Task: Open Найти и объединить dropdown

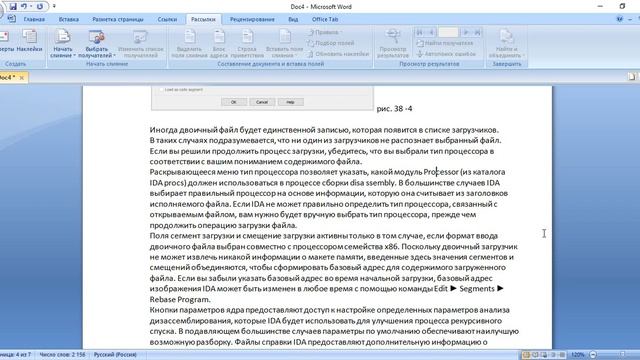Action: (507, 43)
